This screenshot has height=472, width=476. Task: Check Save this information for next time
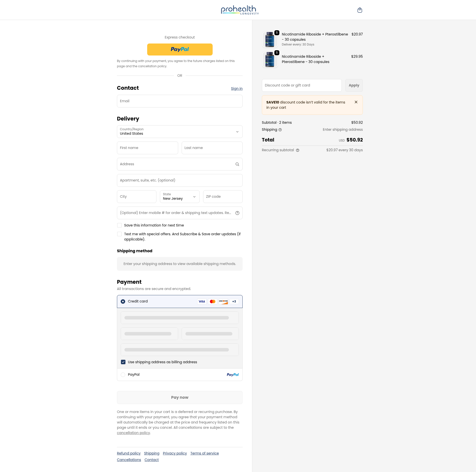(x=119, y=225)
